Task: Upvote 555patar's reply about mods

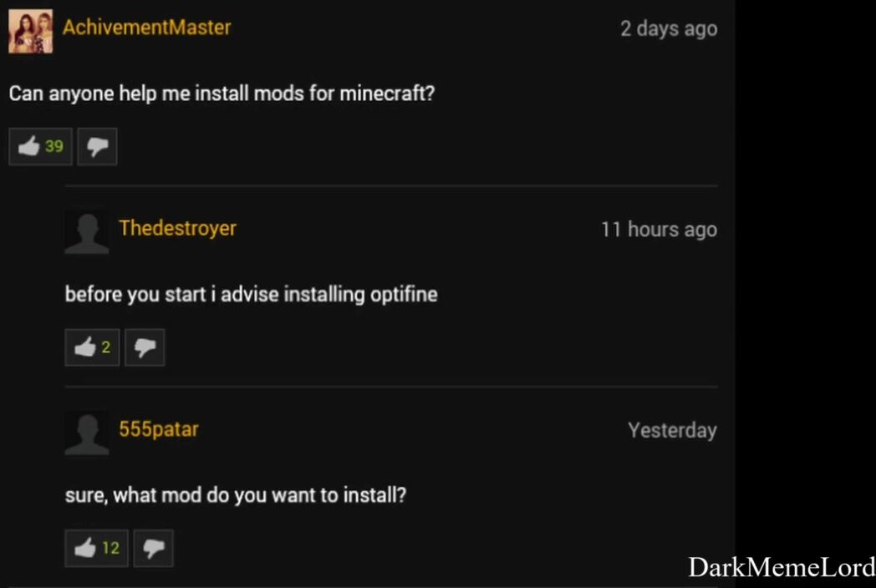Action: click(97, 549)
